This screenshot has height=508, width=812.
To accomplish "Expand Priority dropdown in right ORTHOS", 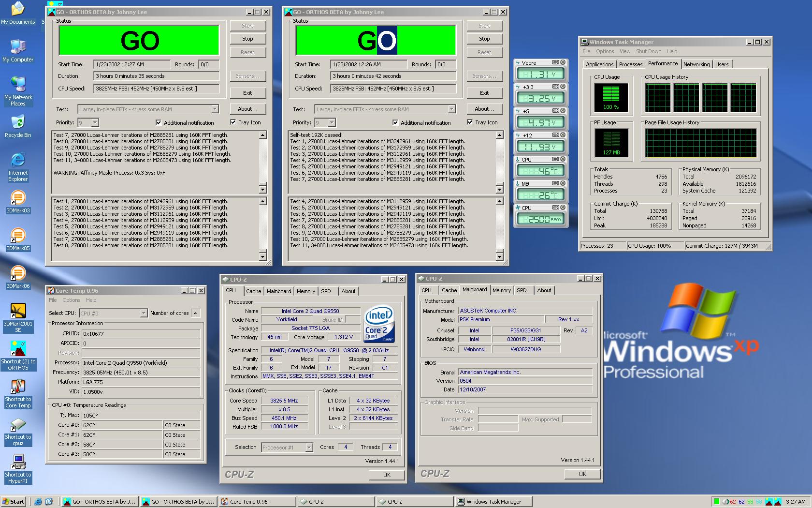I will click(x=332, y=123).
